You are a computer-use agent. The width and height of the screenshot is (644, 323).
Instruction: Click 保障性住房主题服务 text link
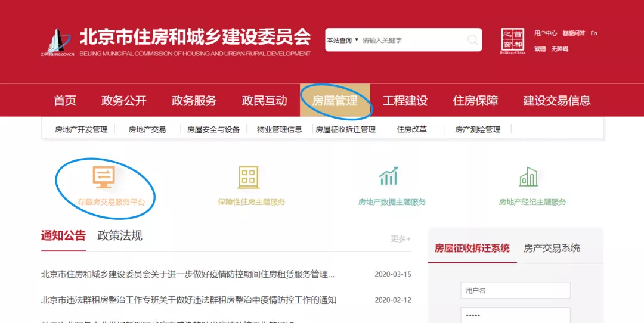click(x=252, y=203)
